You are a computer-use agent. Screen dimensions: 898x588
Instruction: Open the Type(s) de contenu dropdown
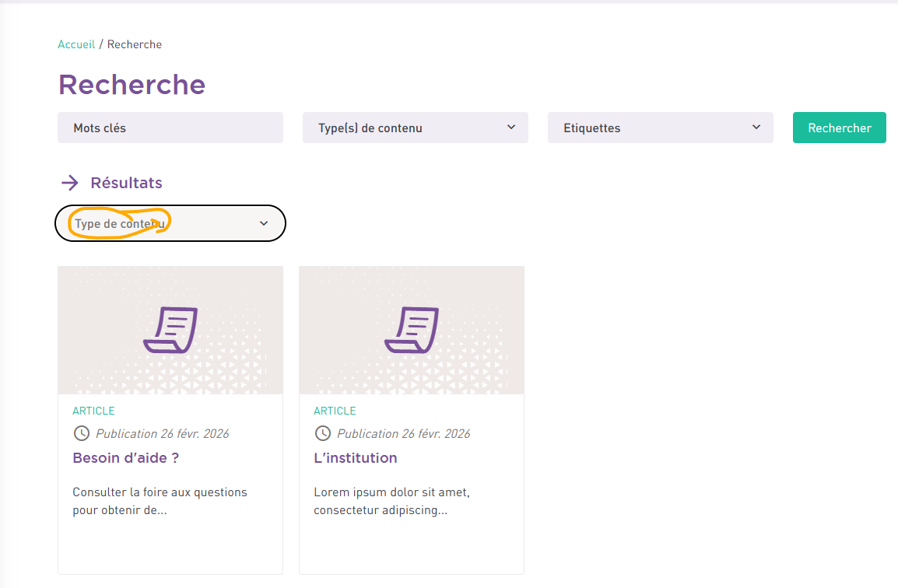click(x=415, y=128)
